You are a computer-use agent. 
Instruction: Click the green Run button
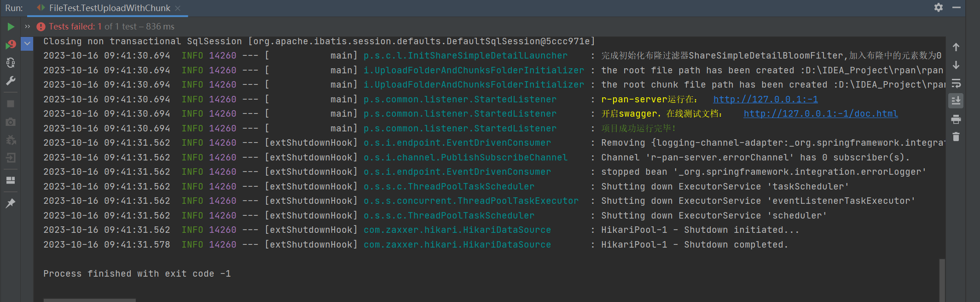[x=11, y=27]
